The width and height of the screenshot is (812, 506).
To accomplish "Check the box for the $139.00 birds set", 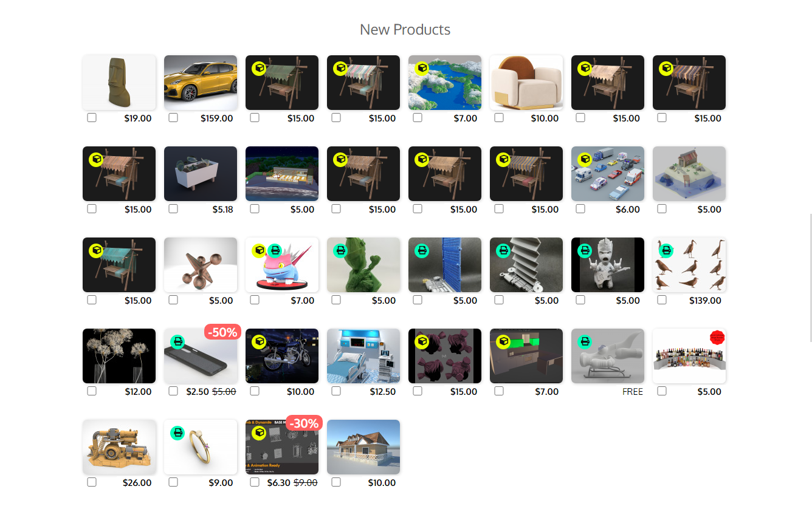I will coord(662,300).
